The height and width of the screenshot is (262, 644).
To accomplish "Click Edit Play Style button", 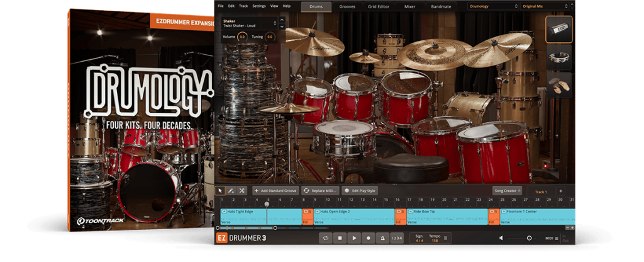I will (x=360, y=191).
